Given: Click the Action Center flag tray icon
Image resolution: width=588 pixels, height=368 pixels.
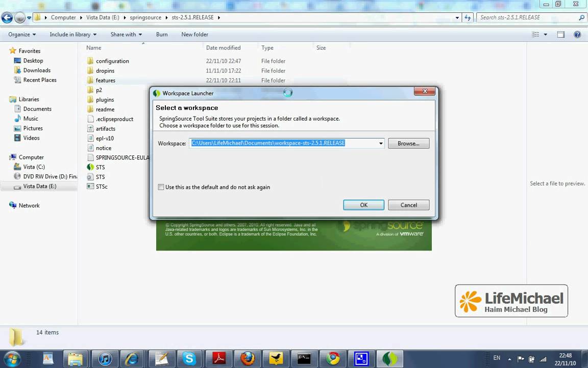Looking at the screenshot, I should coord(521,359).
